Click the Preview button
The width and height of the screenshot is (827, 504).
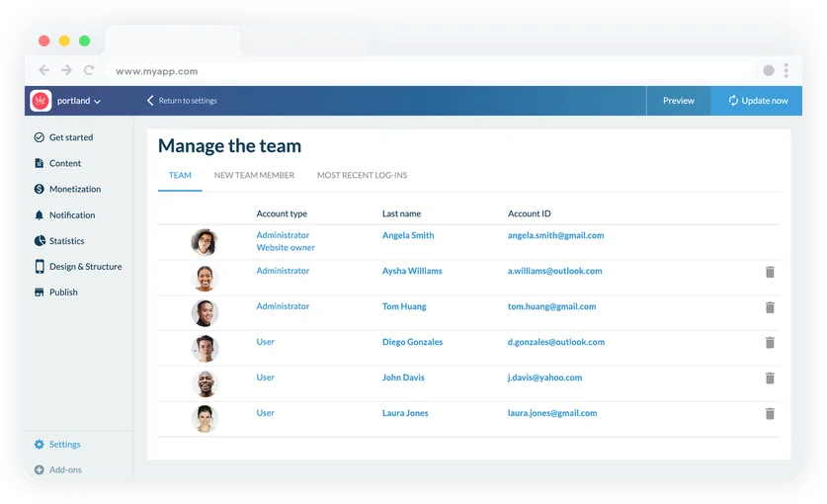(x=678, y=101)
